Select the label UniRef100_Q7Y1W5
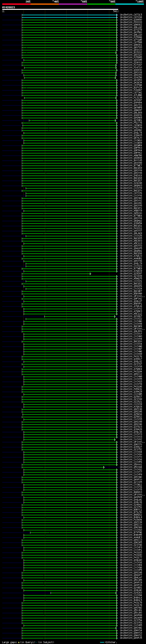Image resolution: width=146 pixels, height=644 pixels. point(131,40)
